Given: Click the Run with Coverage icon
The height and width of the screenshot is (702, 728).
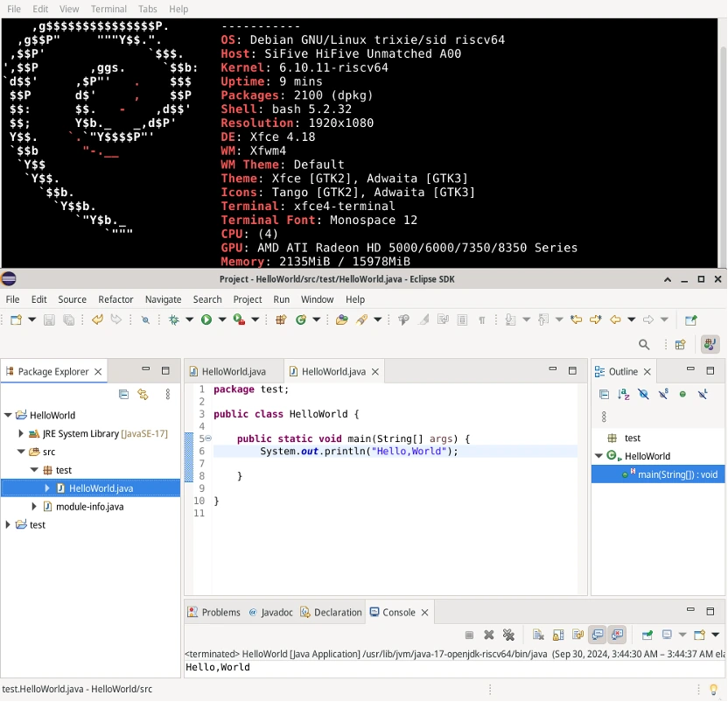Looking at the screenshot, I should pyautogui.click(x=239, y=319).
